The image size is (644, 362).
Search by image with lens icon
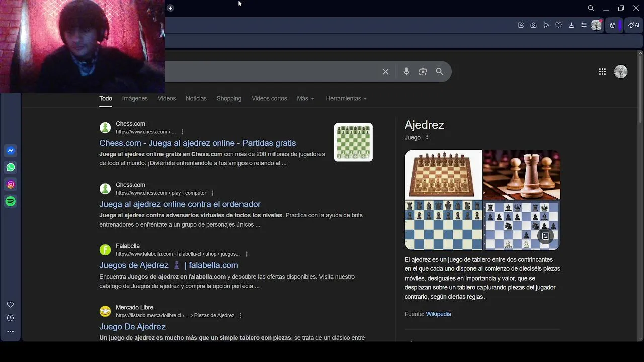pyautogui.click(x=423, y=72)
